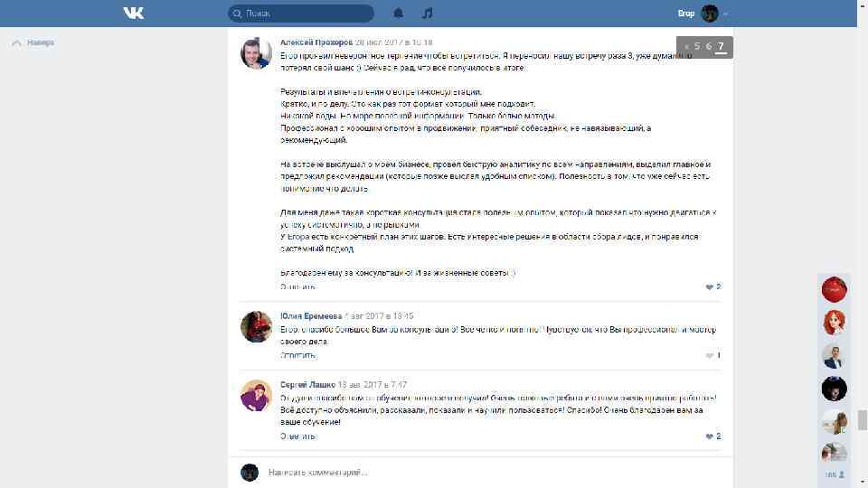Open page 5 of comments
This screenshot has width=868, height=488.
(697, 46)
